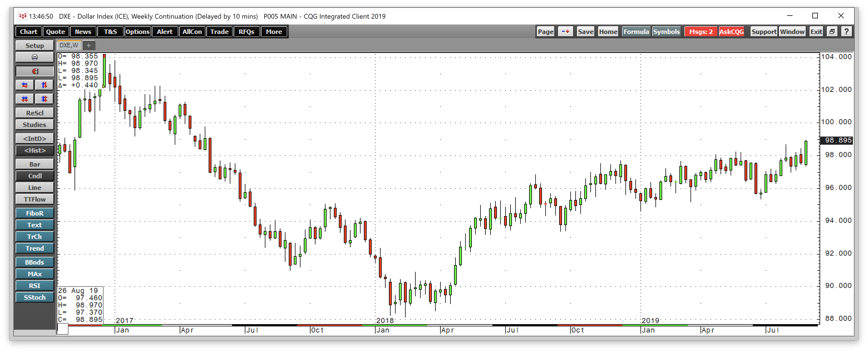Select the DXE,W chart tab
868x352 pixels.
[69, 45]
